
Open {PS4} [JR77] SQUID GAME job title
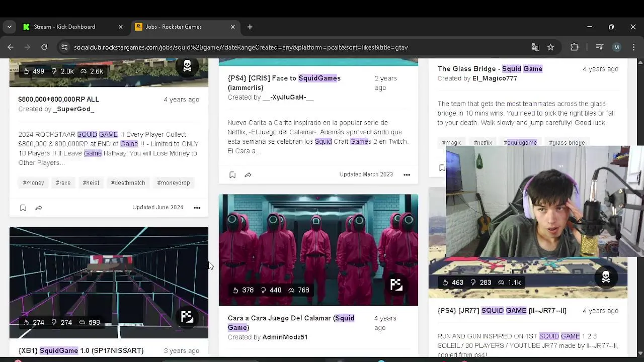coord(502,311)
